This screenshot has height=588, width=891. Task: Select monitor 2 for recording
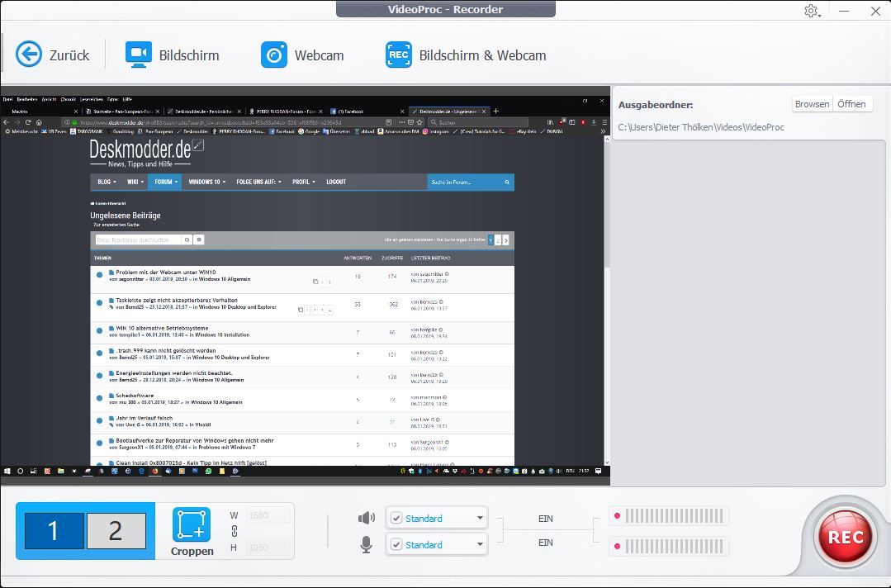116,531
